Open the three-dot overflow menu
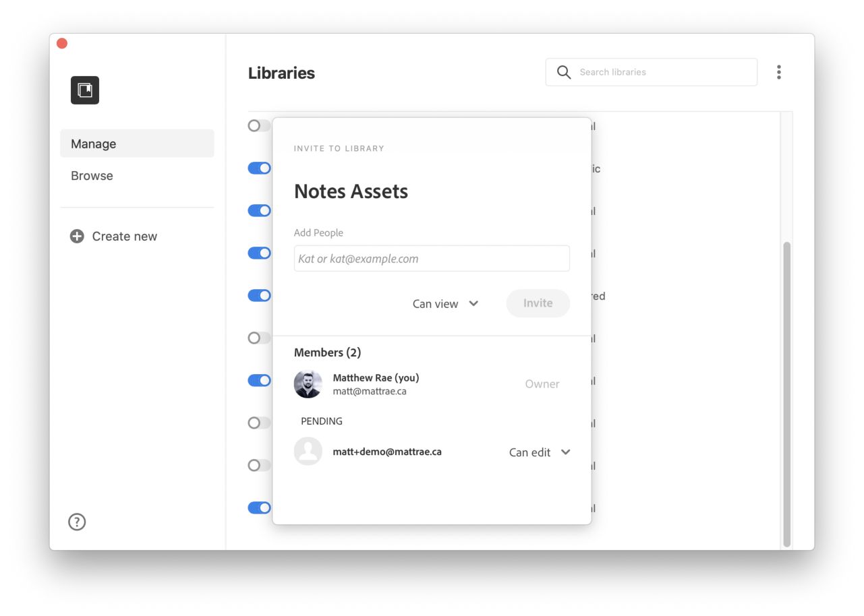 click(779, 71)
